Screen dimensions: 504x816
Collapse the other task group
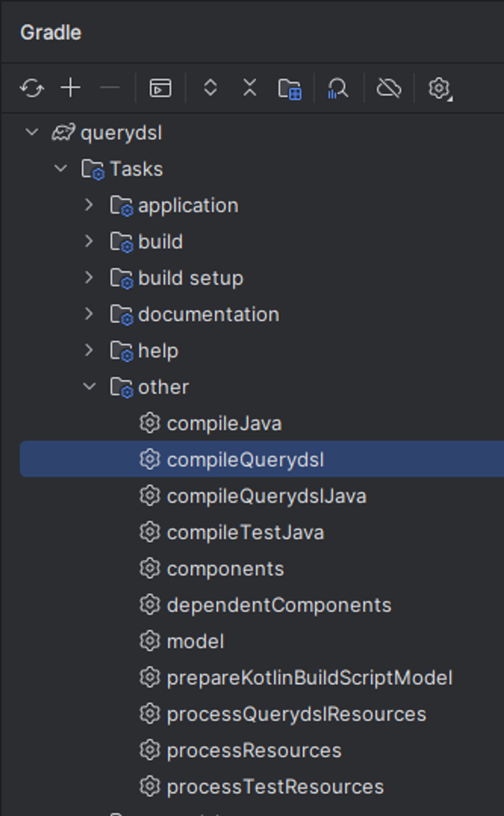click(x=90, y=387)
